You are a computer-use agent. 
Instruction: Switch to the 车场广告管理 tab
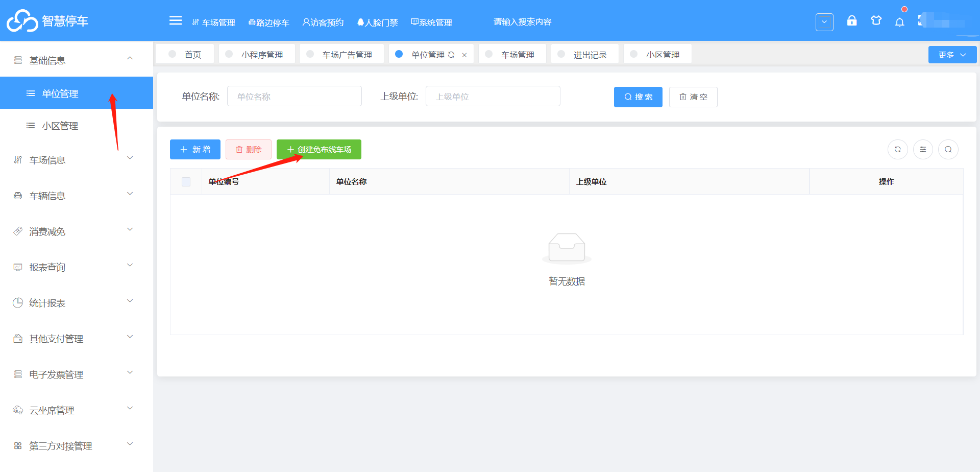(x=341, y=54)
